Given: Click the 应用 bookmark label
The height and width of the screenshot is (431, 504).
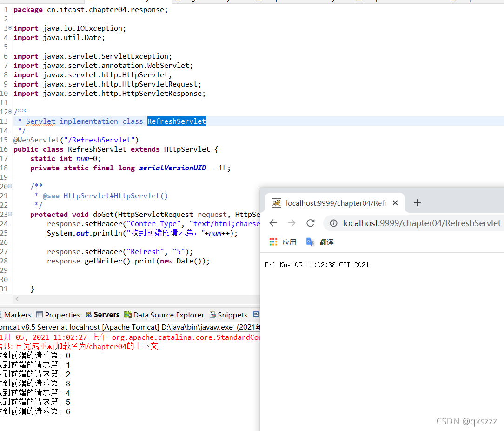Looking at the screenshot, I should (x=289, y=242).
